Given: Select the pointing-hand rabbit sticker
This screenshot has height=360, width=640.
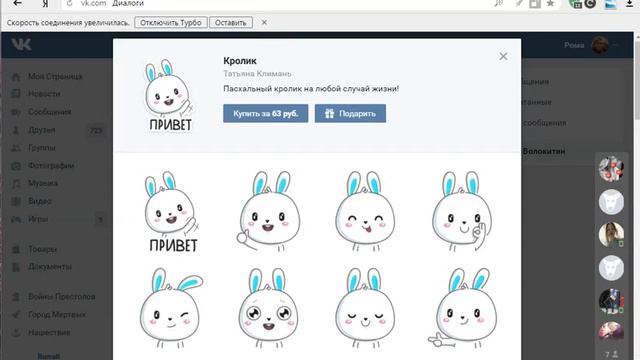Looking at the screenshot, I should tap(462, 308).
